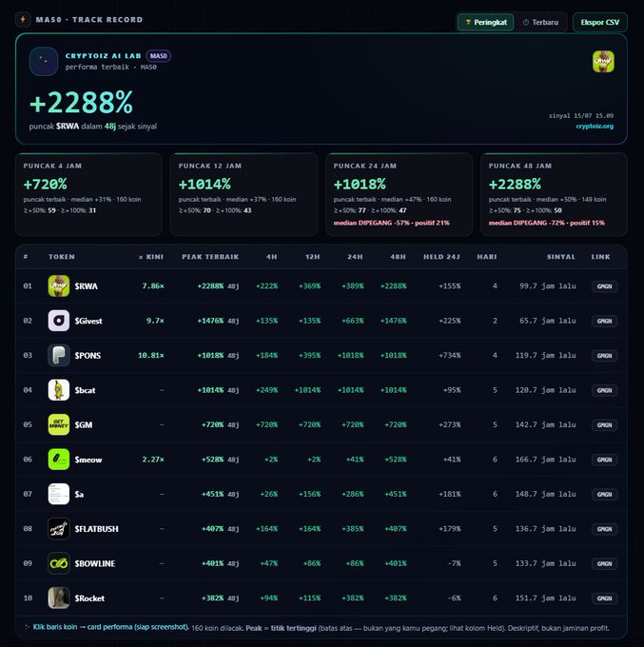The height and width of the screenshot is (647, 644).
Task: Click the $GM Get Money icon
Action: (59, 424)
